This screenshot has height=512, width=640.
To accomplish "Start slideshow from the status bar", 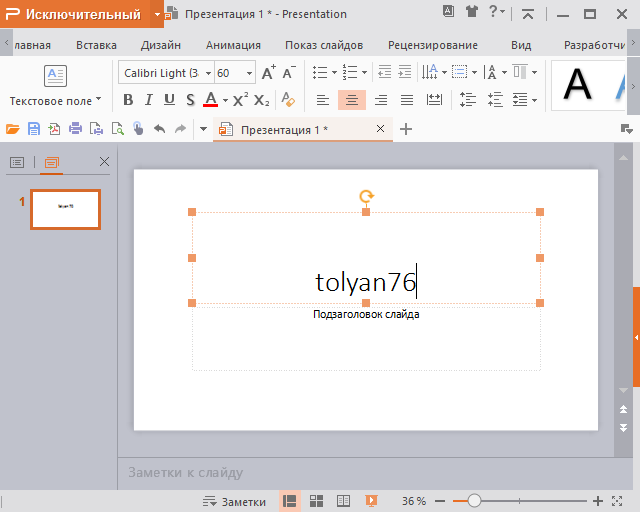I will (x=371, y=501).
